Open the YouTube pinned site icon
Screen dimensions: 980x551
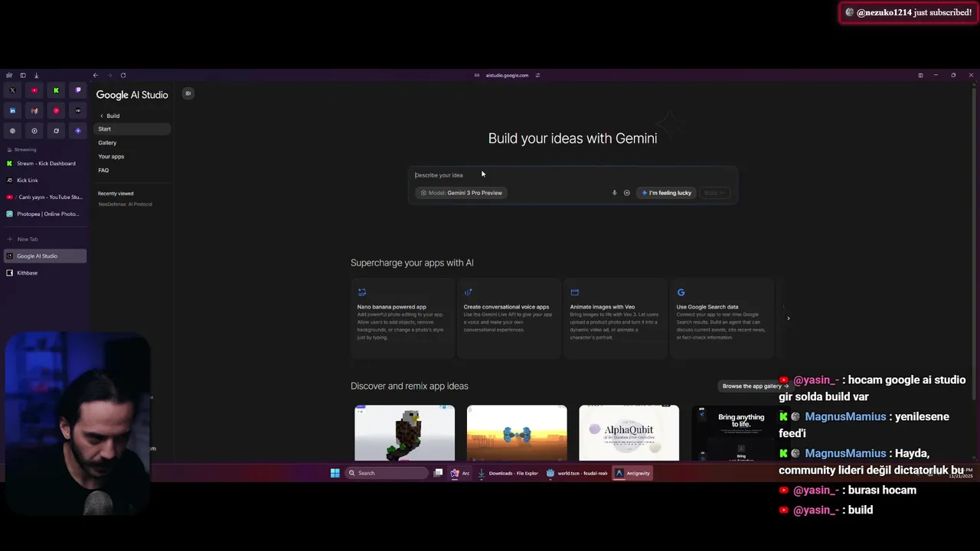click(34, 90)
